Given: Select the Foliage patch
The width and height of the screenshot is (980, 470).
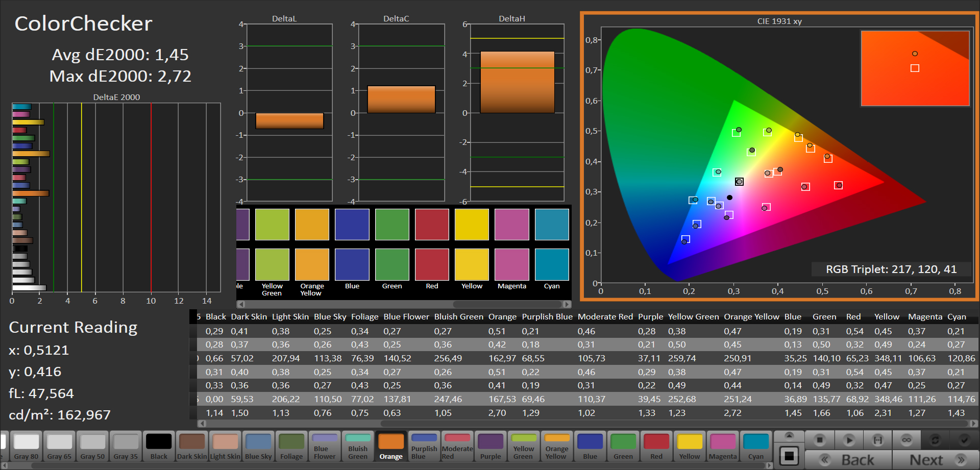Looking at the screenshot, I should tap(291, 447).
